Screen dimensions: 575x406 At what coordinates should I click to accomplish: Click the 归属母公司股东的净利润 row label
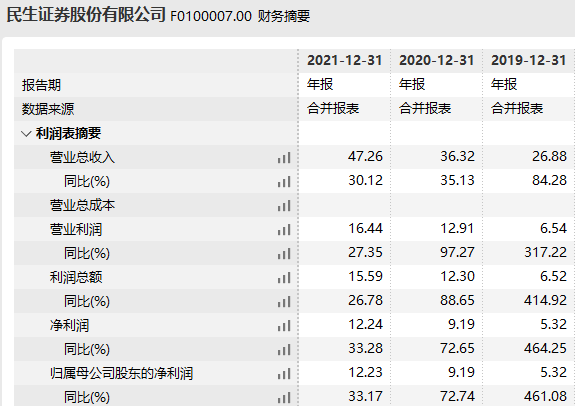tap(121, 373)
